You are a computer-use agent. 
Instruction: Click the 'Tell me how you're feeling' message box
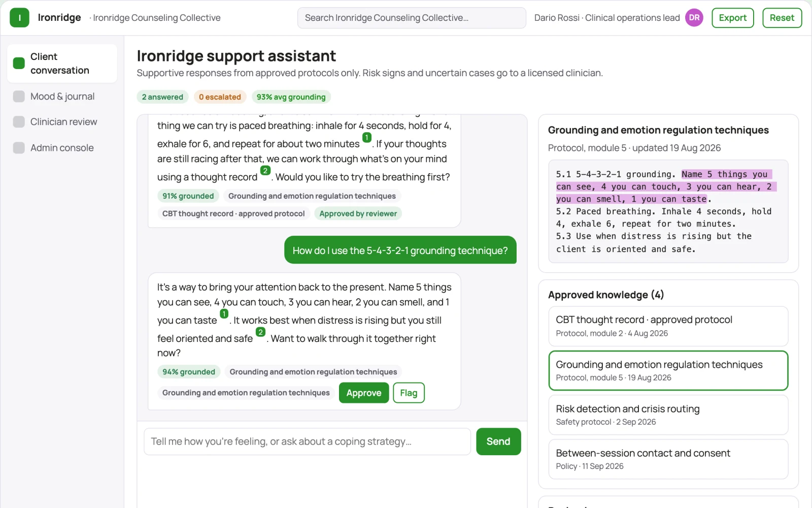pyautogui.click(x=307, y=441)
